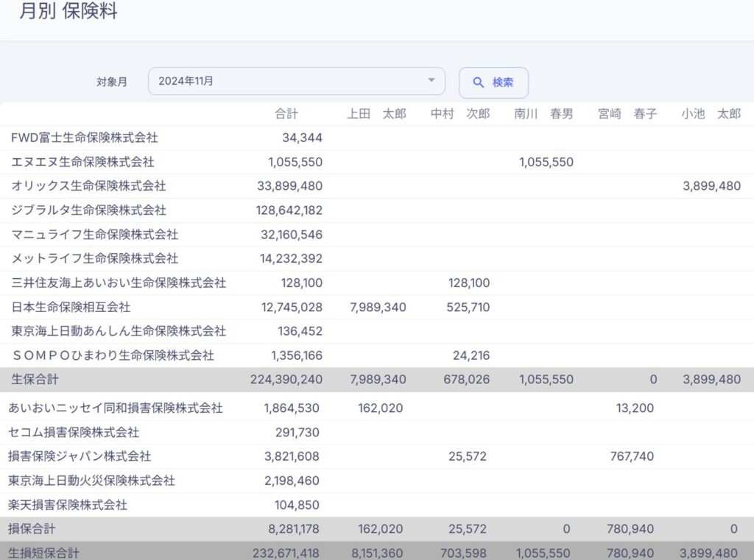Select the 上田 太郎 column header
The height and width of the screenshot is (560, 754).
pyautogui.click(x=376, y=114)
